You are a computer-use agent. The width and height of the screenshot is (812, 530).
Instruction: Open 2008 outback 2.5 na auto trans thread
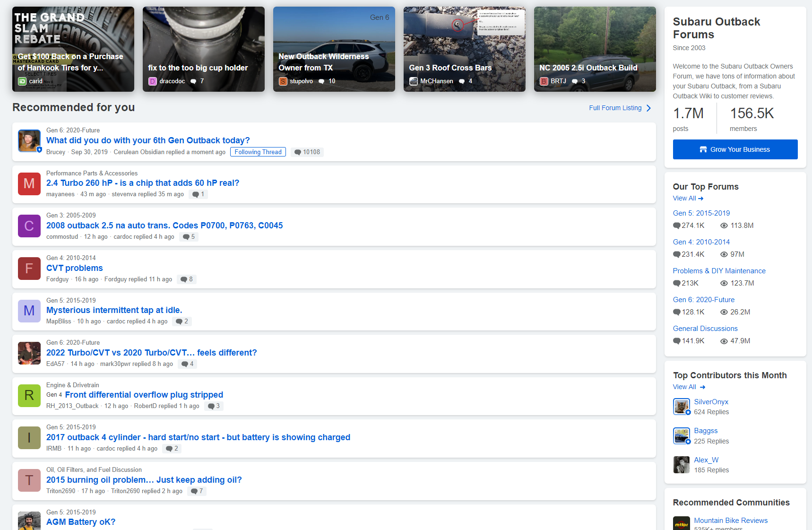click(x=164, y=226)
